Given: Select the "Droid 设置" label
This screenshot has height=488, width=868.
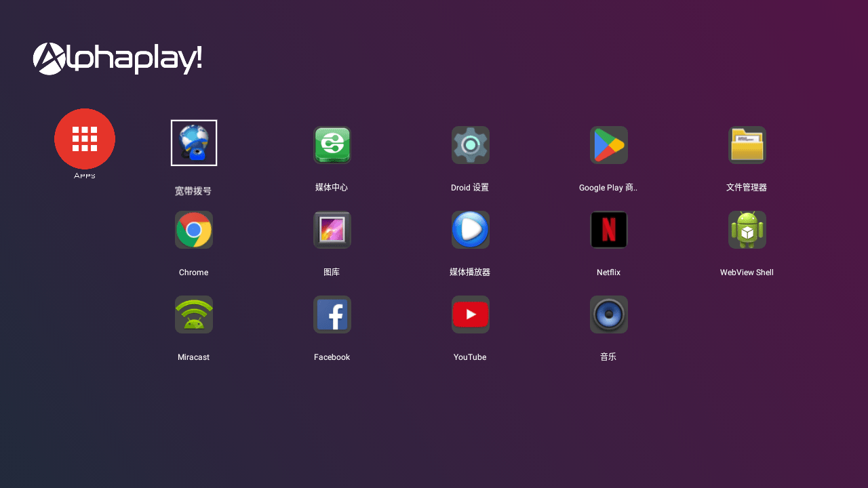Looking at the screenshot, I should coord(470,188).
